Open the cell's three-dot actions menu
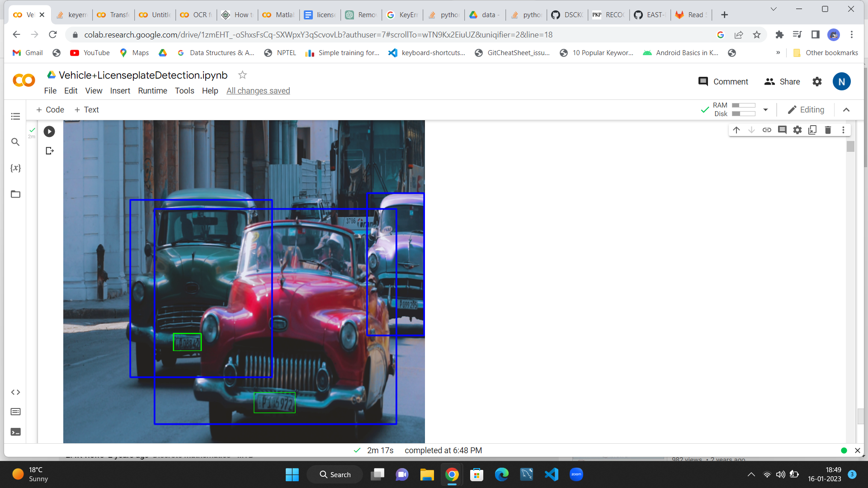This screenshot has height=488, width=868. click(843, 130)
